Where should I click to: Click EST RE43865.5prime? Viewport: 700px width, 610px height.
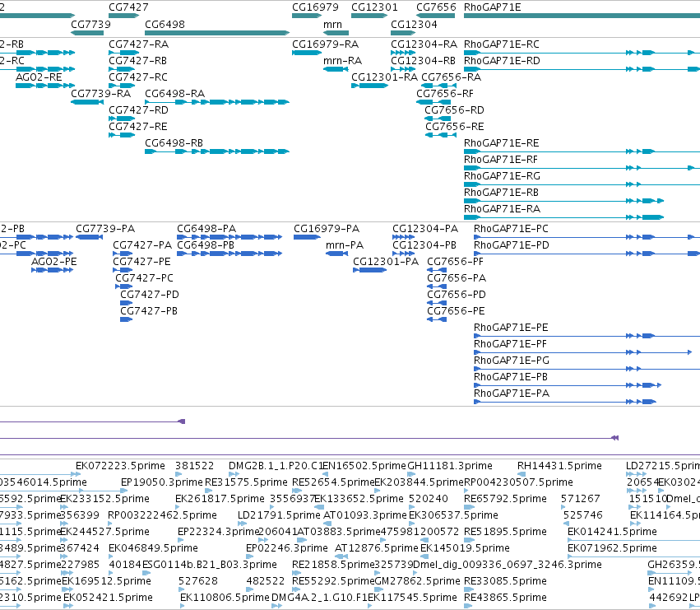point(505,597)
